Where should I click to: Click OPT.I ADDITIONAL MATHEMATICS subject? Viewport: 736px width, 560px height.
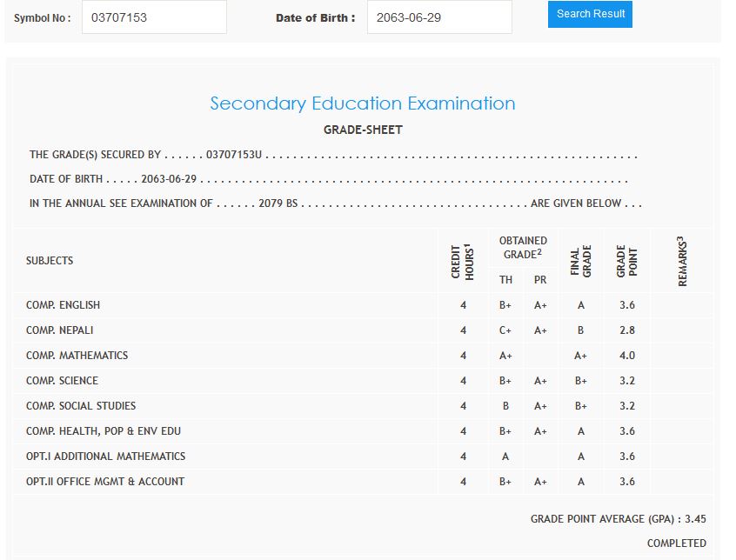point(105,457)
